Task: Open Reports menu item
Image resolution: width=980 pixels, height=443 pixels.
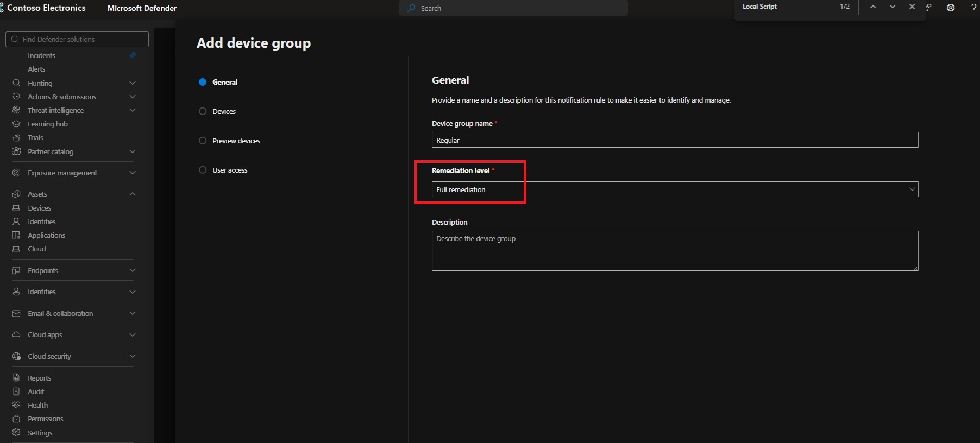Action: coord(39,378)
